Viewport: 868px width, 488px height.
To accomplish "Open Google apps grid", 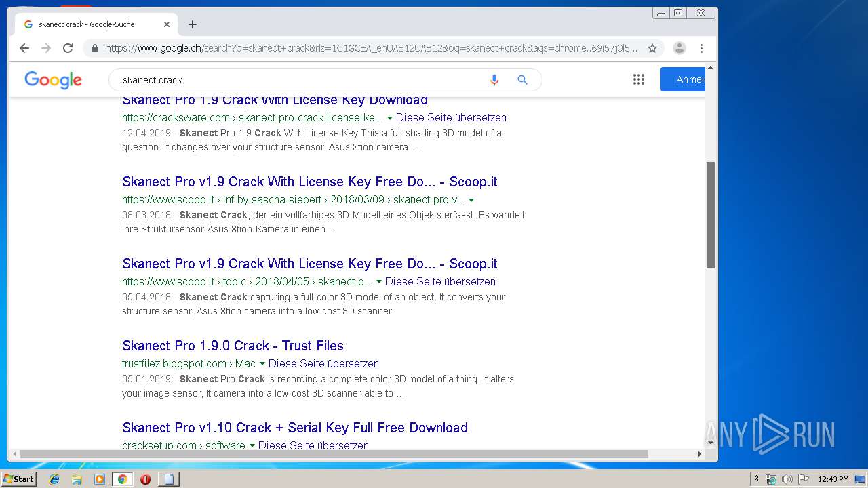I will 639,80.
